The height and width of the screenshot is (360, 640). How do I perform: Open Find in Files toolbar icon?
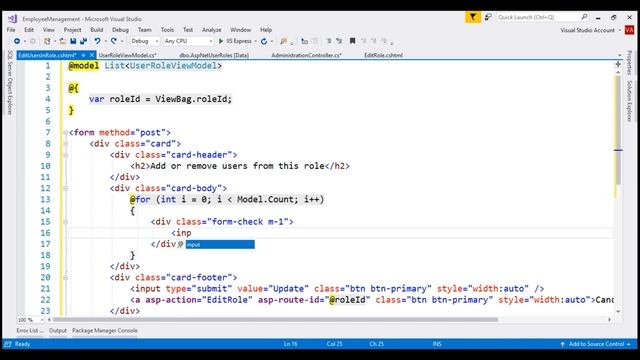pyautogui.click(x=283, y=41)
